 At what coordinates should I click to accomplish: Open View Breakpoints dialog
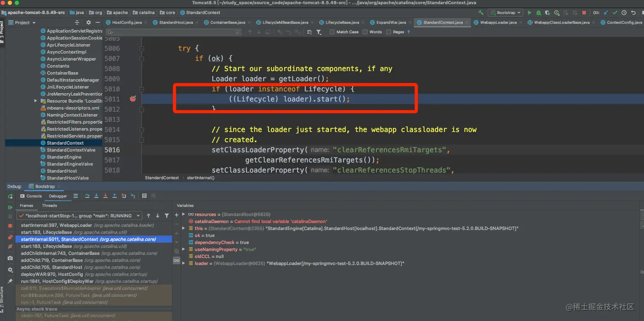(10, 237)
